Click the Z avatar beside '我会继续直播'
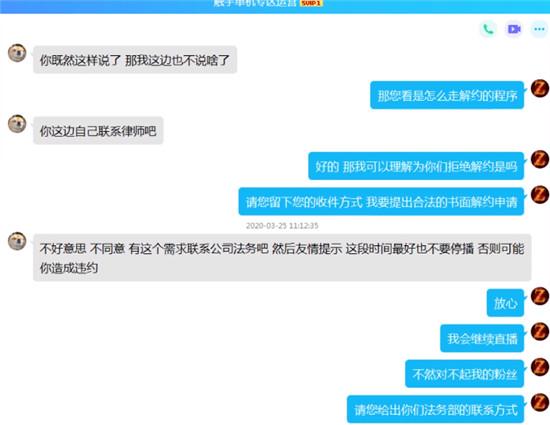Image resolution: width=550 pixels, height=425 pixels. coord(540,331)
